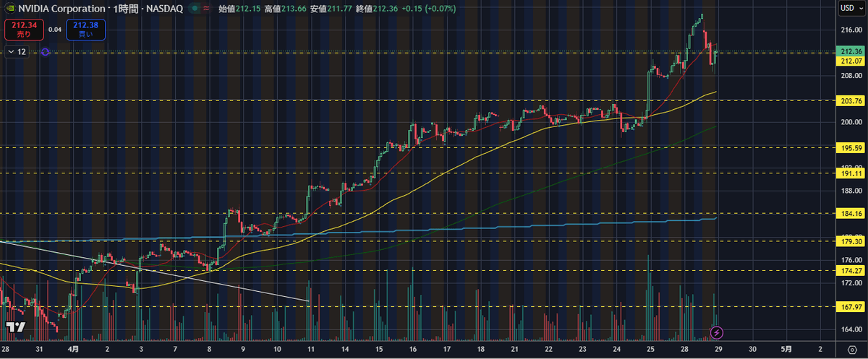This screenshot has width=868, height=359.
Task: Click the yellow 212.07 price label
Action: (x=850, y=61)
